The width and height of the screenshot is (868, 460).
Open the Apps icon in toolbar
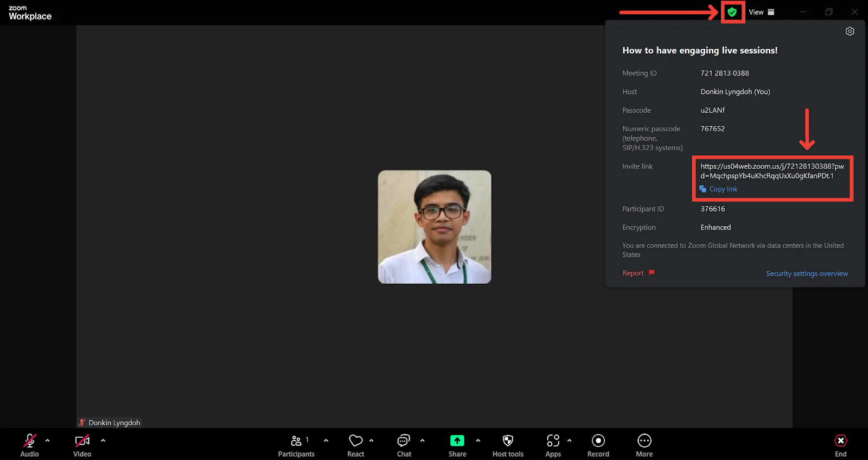click(x=553, y=445)
